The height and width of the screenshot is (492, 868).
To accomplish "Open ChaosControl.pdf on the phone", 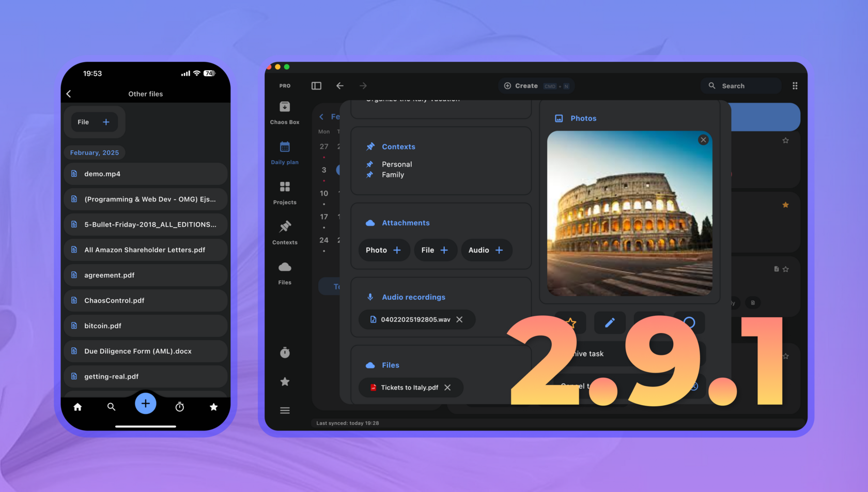I will tap(146, 301).
